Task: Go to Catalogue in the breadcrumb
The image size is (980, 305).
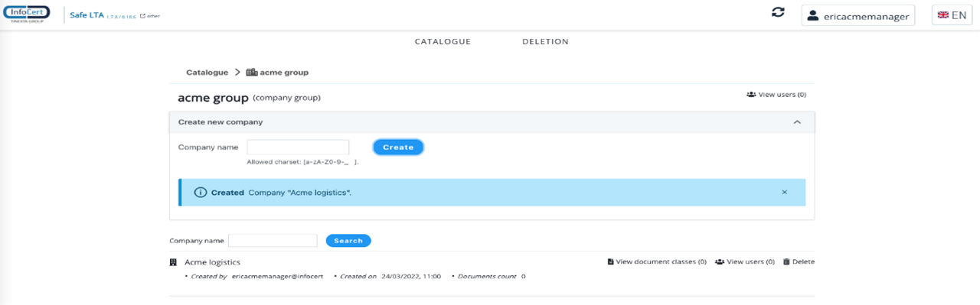Action: (x=207, y=73)
